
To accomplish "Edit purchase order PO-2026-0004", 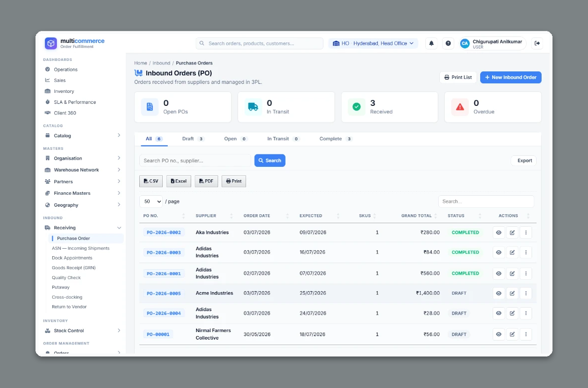I will coord(512,313).
